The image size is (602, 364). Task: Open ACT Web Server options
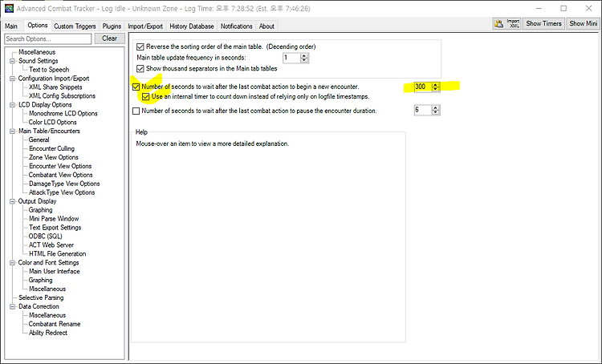pyautogui.click(x=51, y=245)
